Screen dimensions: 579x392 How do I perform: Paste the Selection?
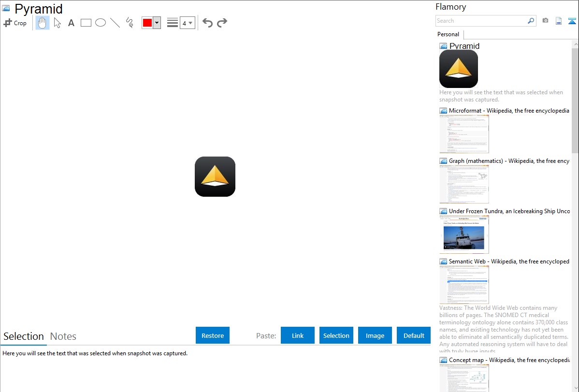336,335
